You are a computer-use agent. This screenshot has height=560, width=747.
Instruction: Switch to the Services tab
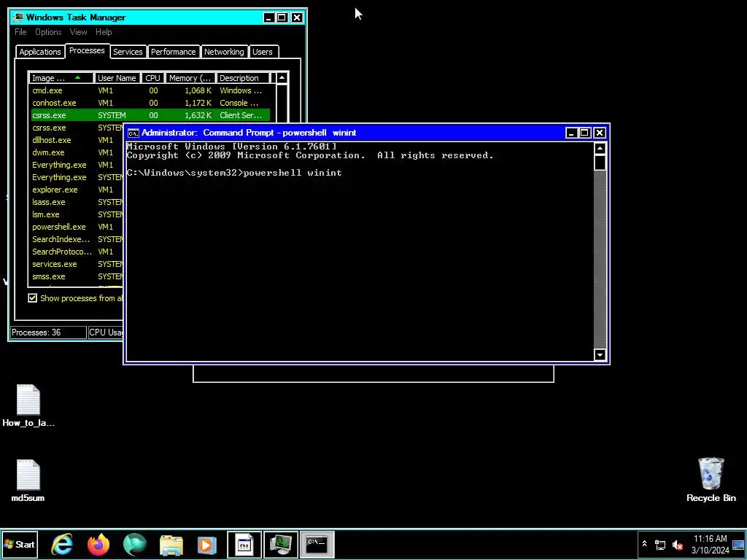(128, 52)
